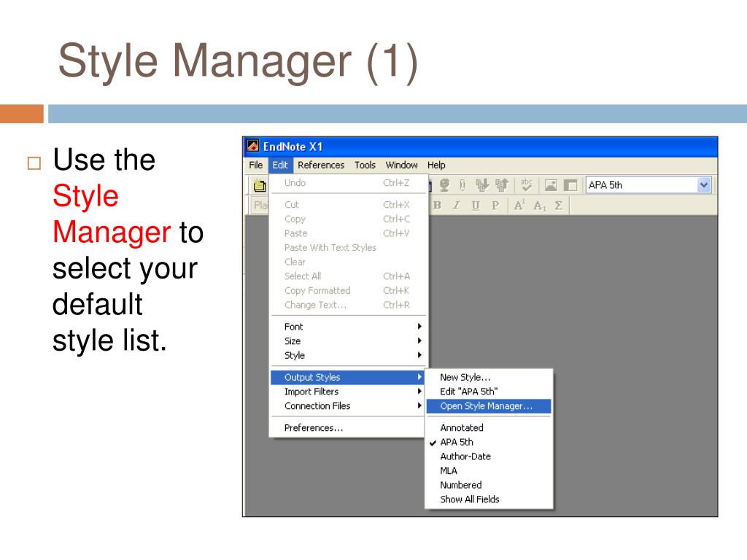The image size is (747, 560).
Task: Select the Author-Date output style
Action: coord(489,456)
